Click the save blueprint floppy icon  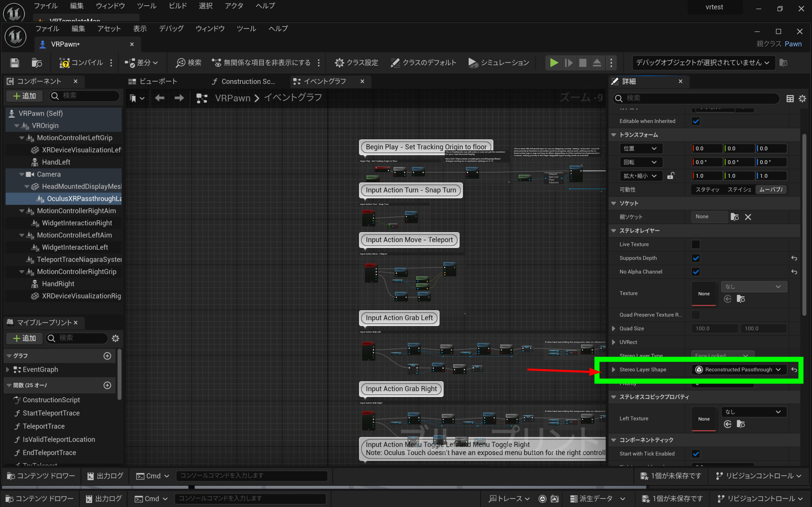[x=14, y=63]
